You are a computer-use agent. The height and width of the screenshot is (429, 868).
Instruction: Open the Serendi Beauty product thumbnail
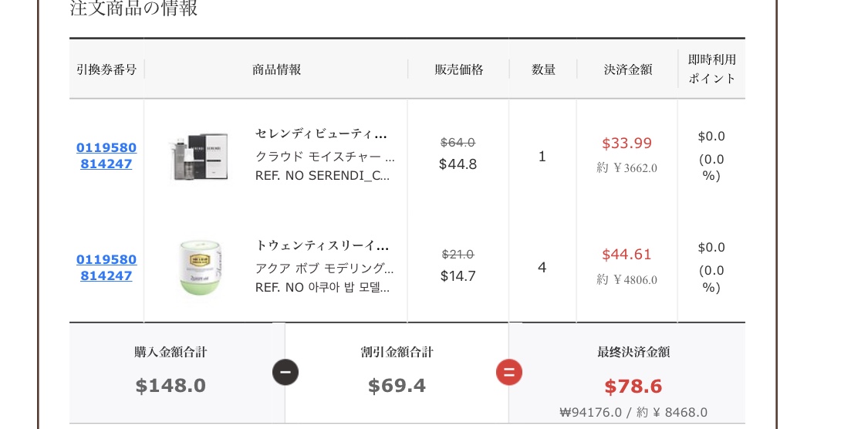pyautogui.click(x=200, y=157)
